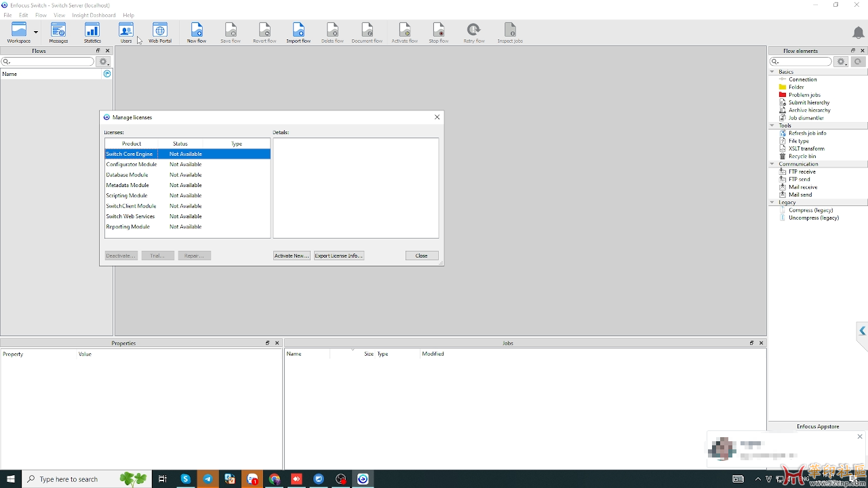Open the File menu
The image size is (868, 488).
point(7,15)
